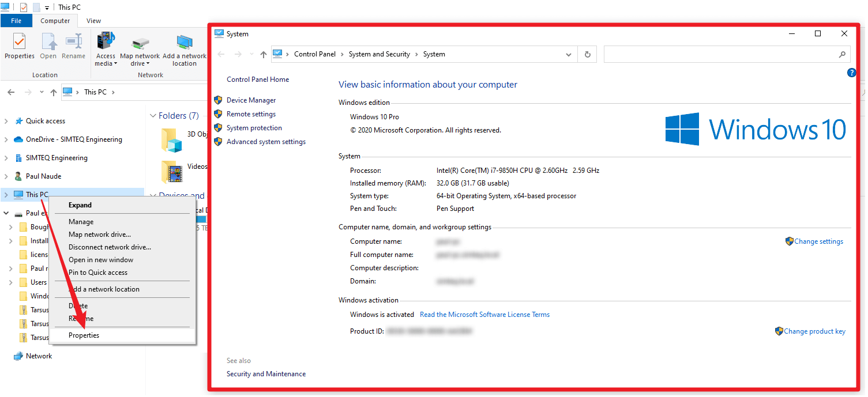Click the up arrow in System window

(264, 54)
